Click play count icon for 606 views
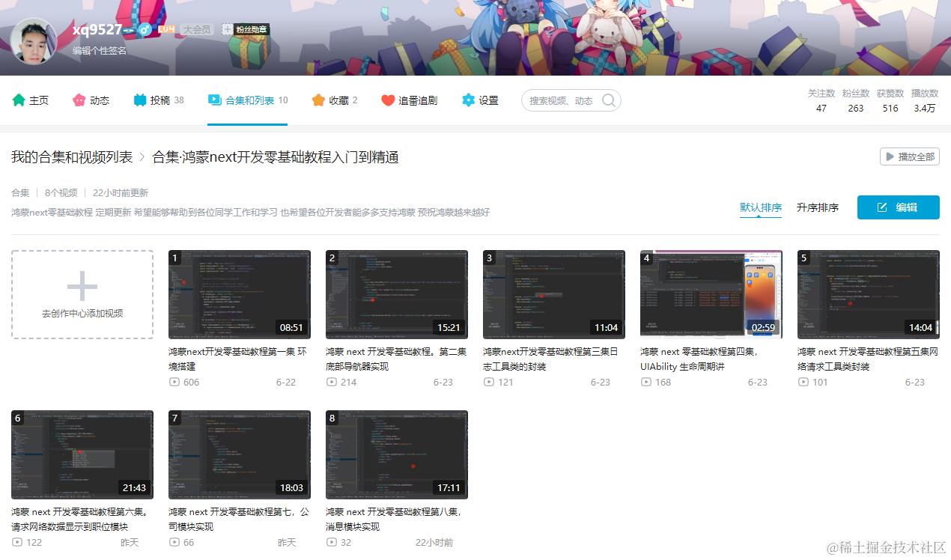Image resolution: width=951 pixels, height=560 pixels. click(174, 382)
